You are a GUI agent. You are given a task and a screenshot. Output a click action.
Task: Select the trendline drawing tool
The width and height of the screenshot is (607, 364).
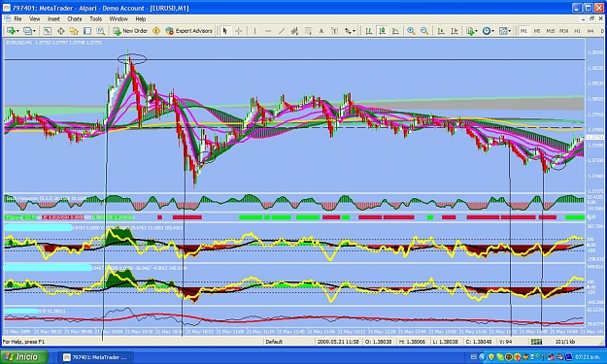[282, 31]
